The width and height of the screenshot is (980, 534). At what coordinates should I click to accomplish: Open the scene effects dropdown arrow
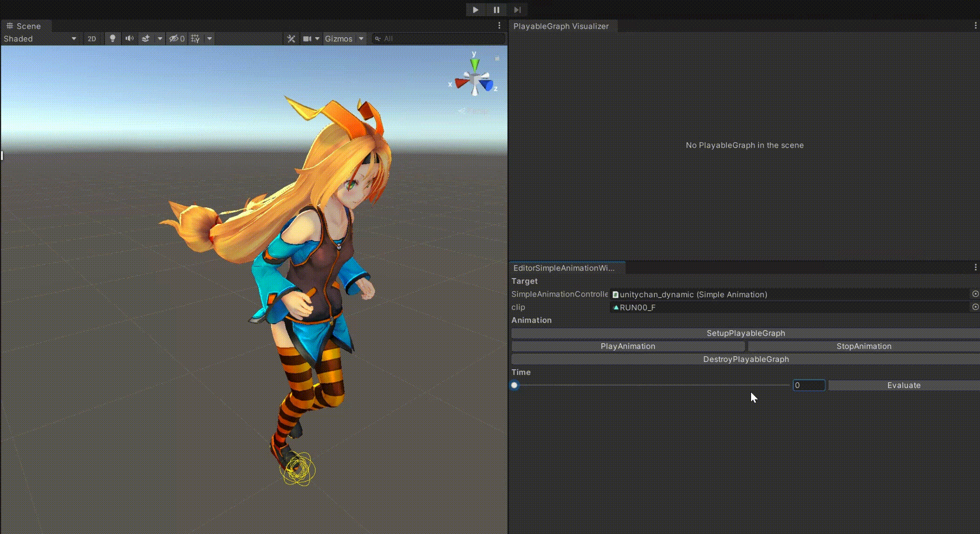coord(160,39)
